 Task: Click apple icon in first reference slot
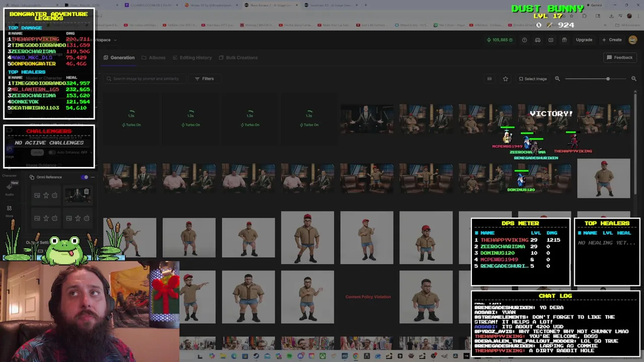(54, 196)
